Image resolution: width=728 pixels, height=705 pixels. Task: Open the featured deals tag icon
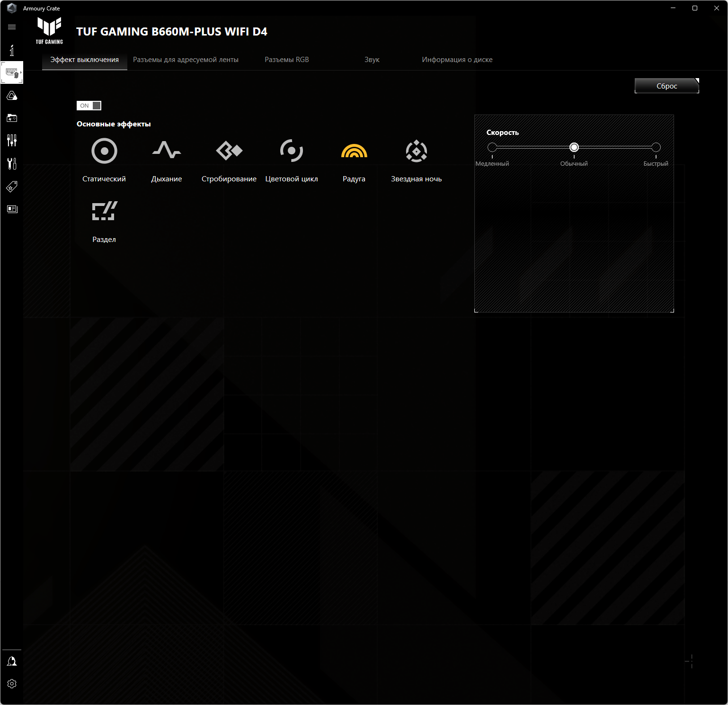point(12,186)
